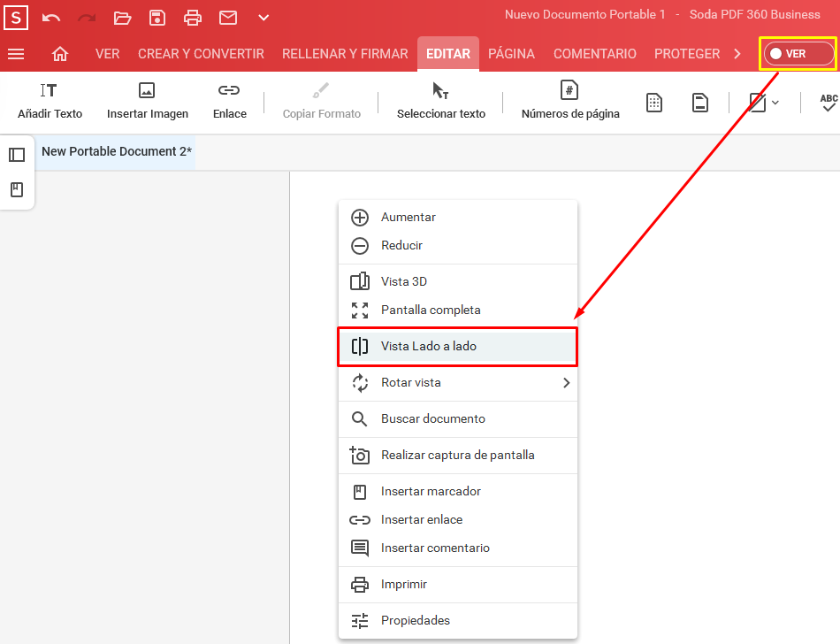Viewport: 840px width, 644px height.
Task: Choose Imprimir in context menu
Action: [x=457, y=585]
